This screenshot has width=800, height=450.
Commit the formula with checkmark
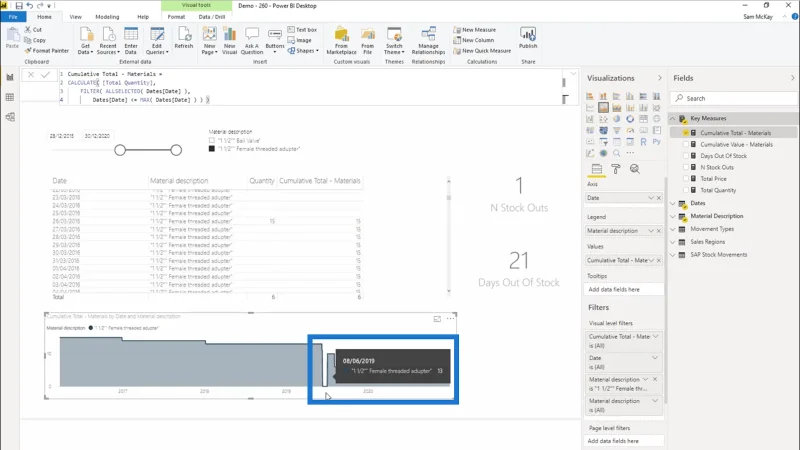pos(45,75)
